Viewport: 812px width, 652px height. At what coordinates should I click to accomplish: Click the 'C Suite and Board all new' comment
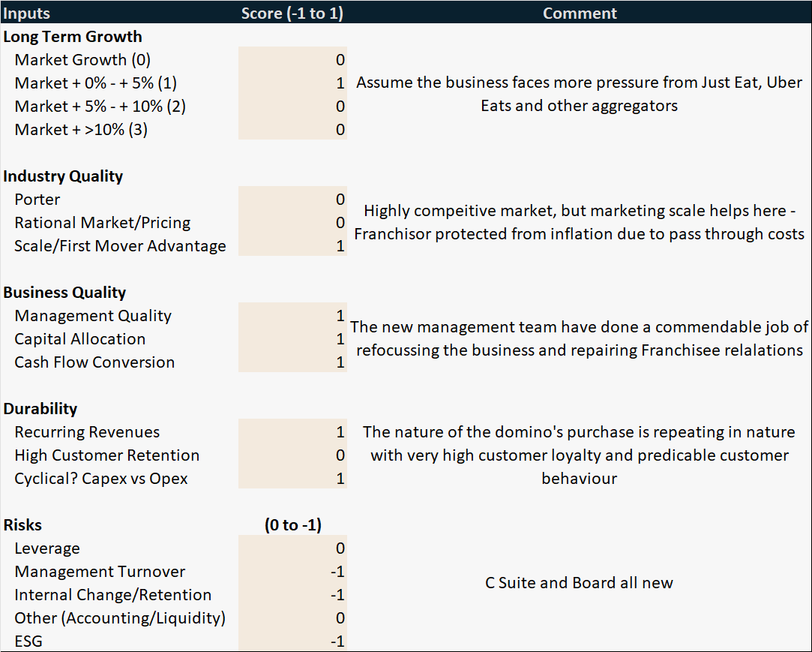(x=580, y=583)
